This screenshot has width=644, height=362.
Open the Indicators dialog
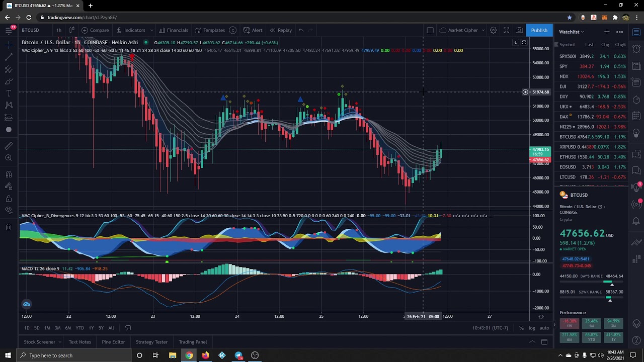[130, 30]
